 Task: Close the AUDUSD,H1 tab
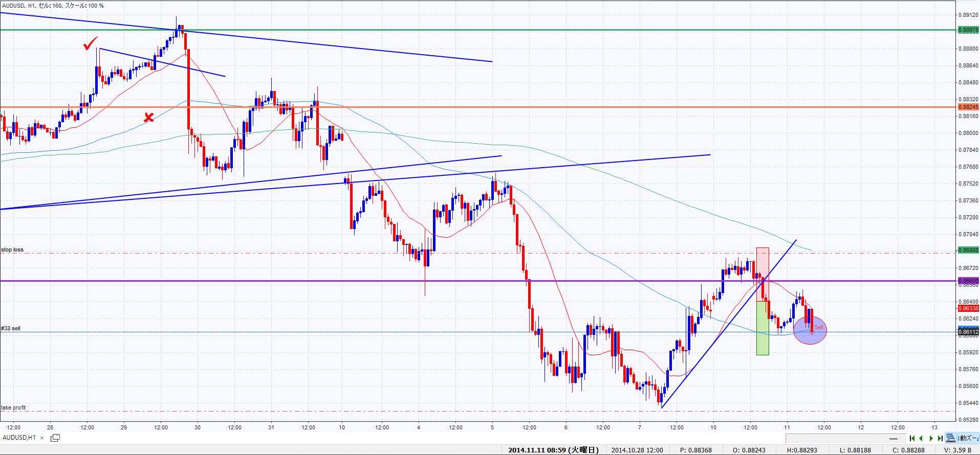point(42,438)
